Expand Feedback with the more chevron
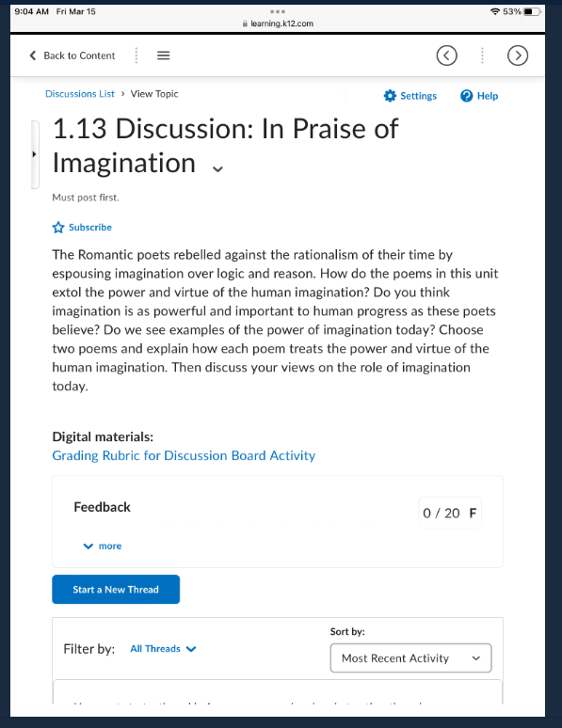The height and width of the screenshot is (728, 562). pos(88,546)
